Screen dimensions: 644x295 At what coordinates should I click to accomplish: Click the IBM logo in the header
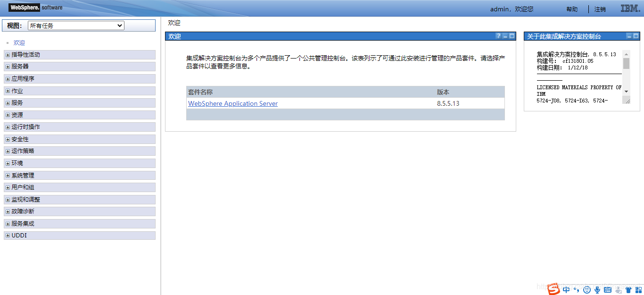pyautogui.click(x=630, y=8)
